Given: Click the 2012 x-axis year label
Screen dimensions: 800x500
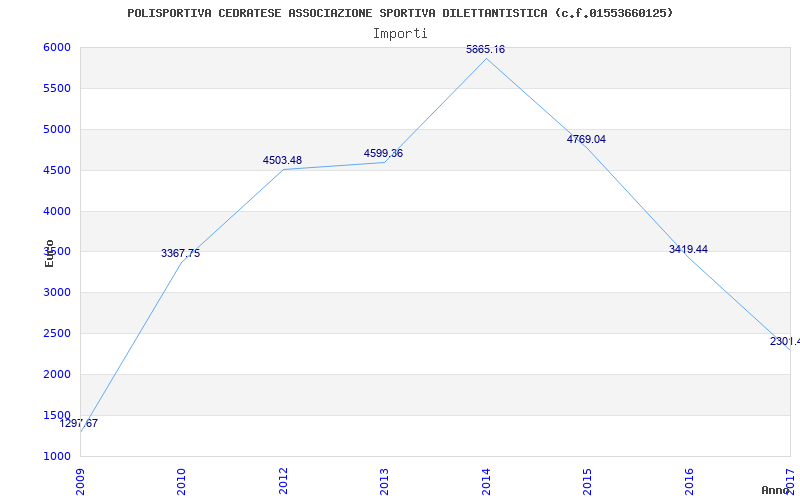Looking at the screenshot, I should (283, 482).
